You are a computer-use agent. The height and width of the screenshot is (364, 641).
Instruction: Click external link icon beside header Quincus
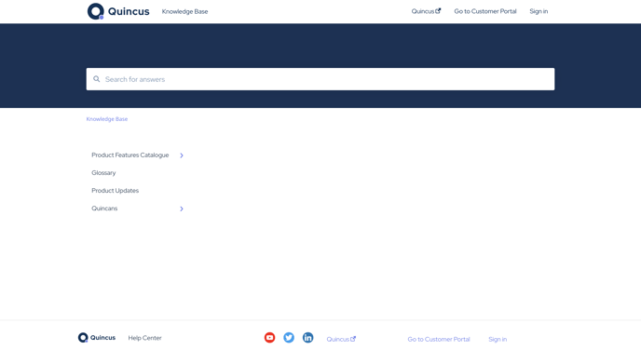click(x=438, y=11)
